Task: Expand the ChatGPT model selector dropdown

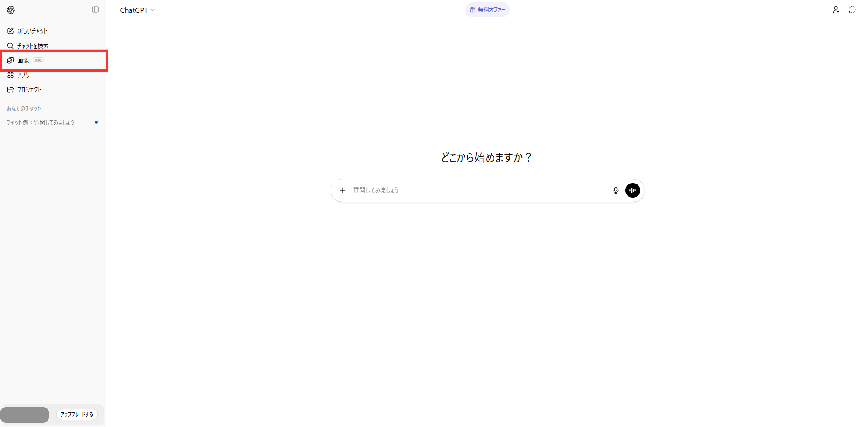Action: click(137, 10)
